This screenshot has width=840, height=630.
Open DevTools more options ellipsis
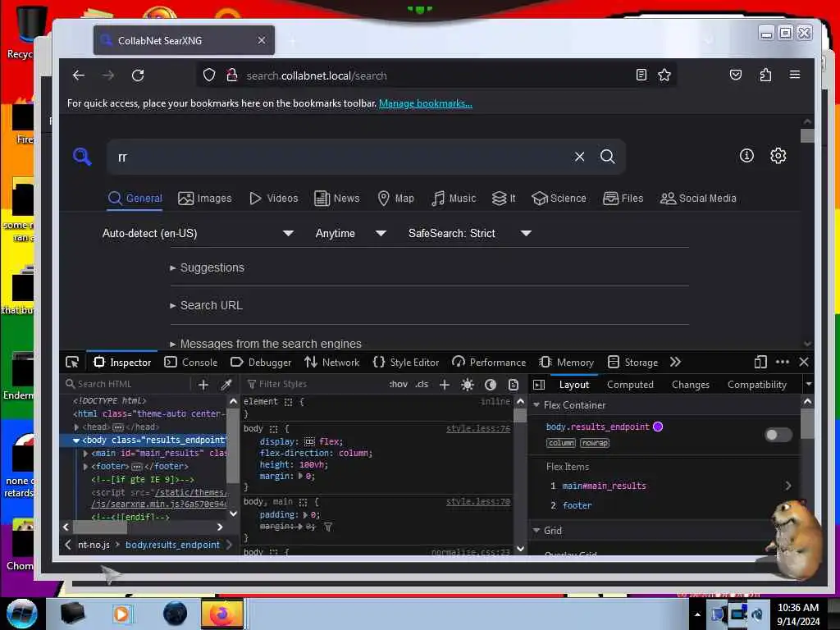click(782, 362)
